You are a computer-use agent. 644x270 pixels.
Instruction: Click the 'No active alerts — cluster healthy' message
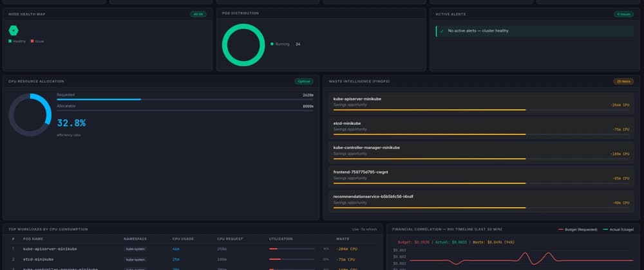click(x=478, y=31)
